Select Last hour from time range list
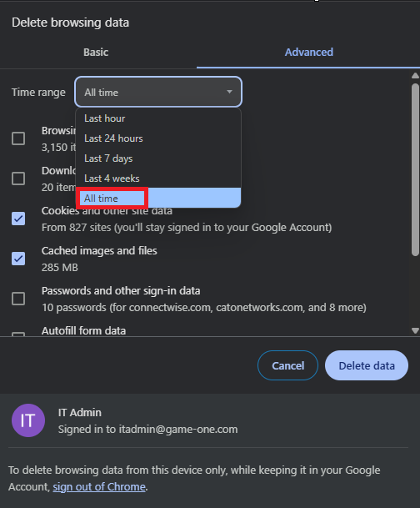Viewport: 420px width, 508px height. 158,118
